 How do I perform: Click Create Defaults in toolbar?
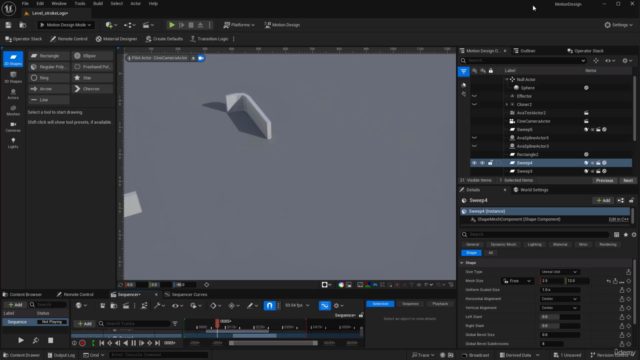164,39
